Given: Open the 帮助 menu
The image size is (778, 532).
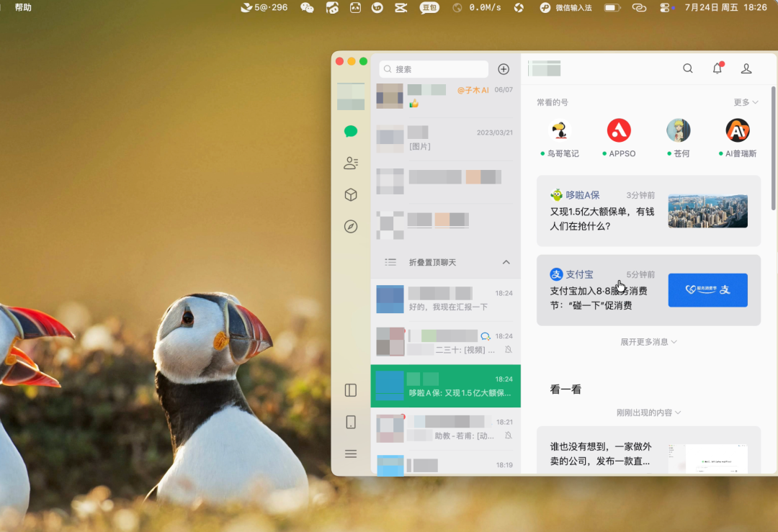Looking at the screenshot, I should (x=23, y=7).
